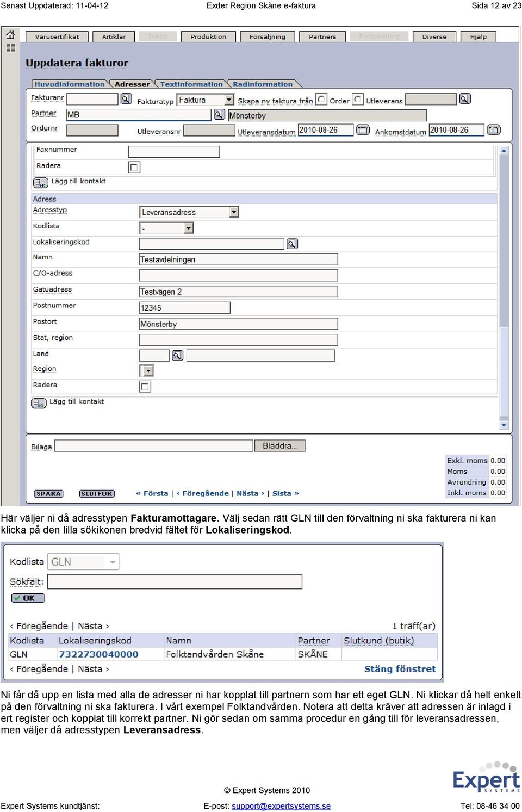Click scrollbar down arrow in address panel
Screen dimensions: 522x812
pyautogui.click(x=504, y=425)
